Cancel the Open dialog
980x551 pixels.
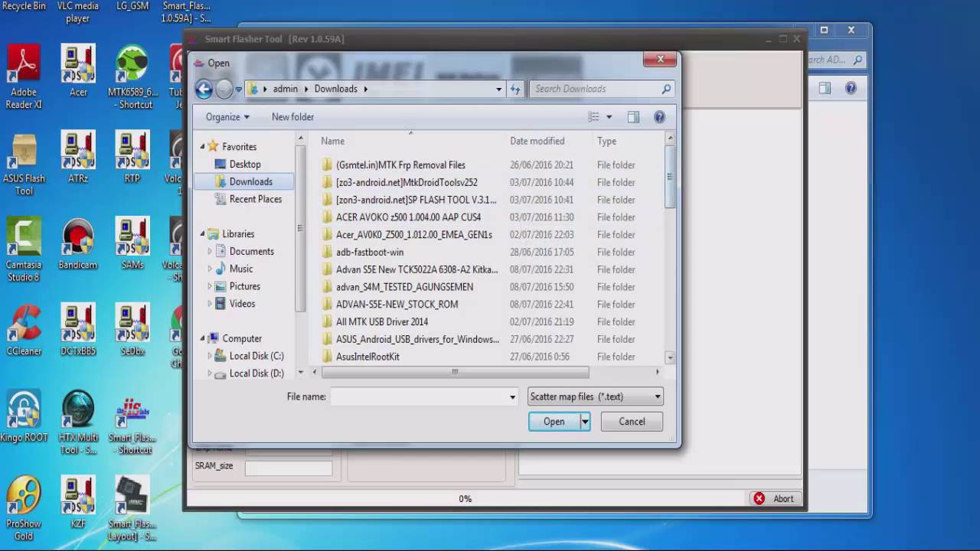point(632,422)
